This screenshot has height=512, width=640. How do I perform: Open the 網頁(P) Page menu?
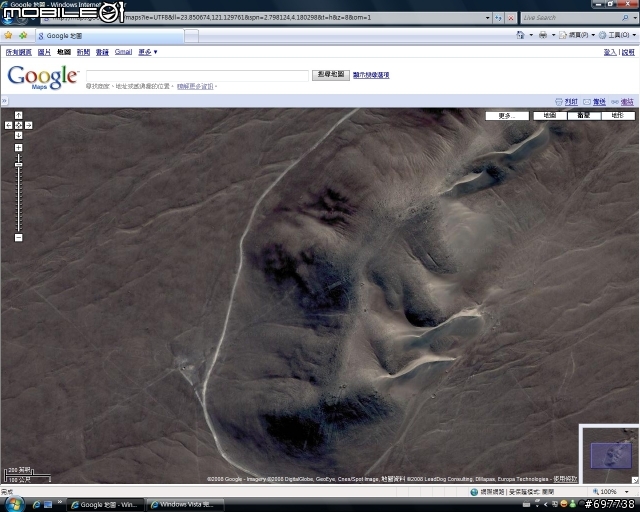coord(577,35)
